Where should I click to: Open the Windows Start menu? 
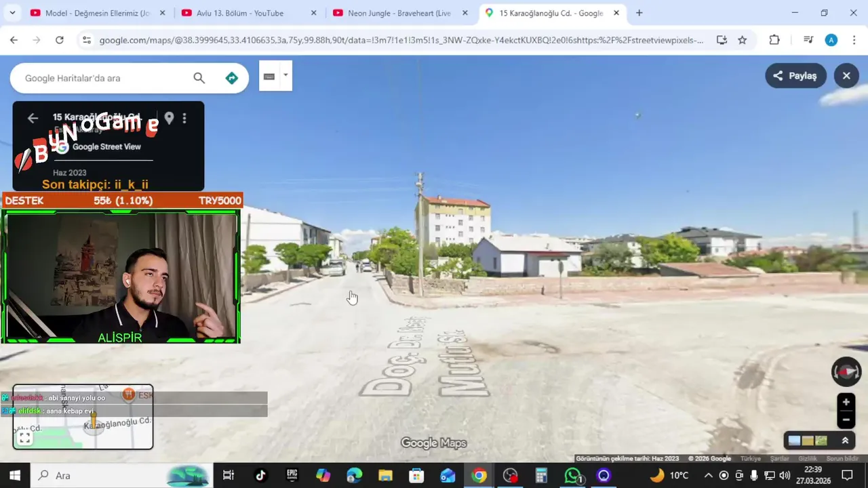pyautogui.click(x=15, y=475)
